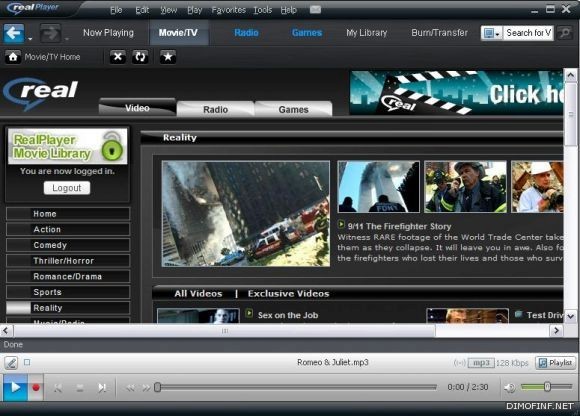Click the edit clip info pencil icon
This screenshot has width=580, height=416.
click(x=11, y=363)
